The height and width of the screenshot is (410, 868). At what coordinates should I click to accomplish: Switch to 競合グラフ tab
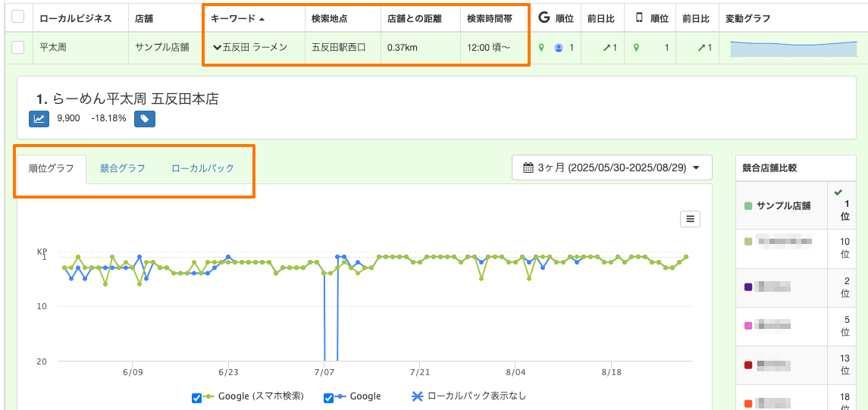pos(123,168)
